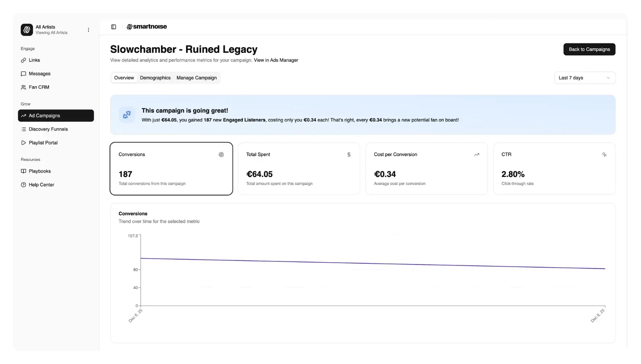The height and width of the screenshot is (364, 641).
Task: Switch to the Demographics tab
Action: click(x=155, y=78)
